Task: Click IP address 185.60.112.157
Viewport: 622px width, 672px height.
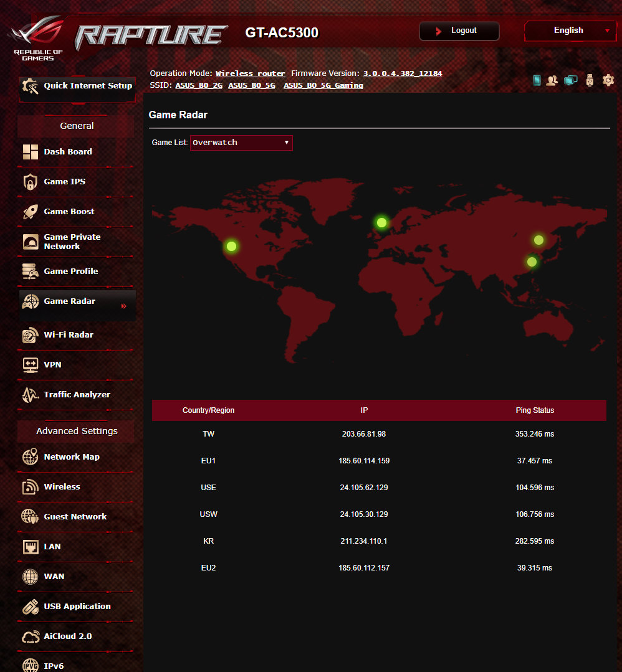Action: (364, 568)
